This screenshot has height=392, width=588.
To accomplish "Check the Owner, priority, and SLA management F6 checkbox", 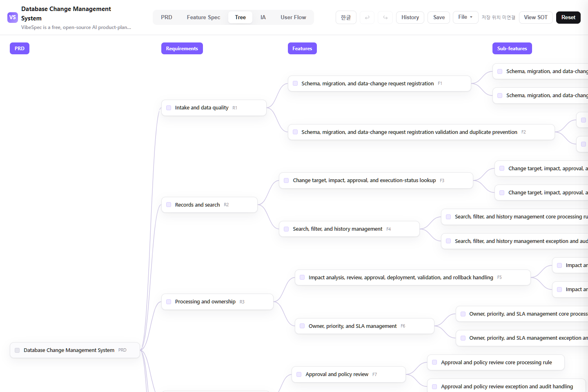I will pos(302,326).
